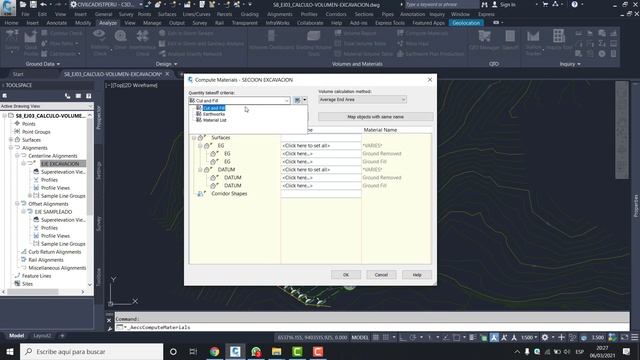Open Chrome from the Windows taskbar
Image resolution: width=640 pixels, height=360 pixels.
[214, 351]
